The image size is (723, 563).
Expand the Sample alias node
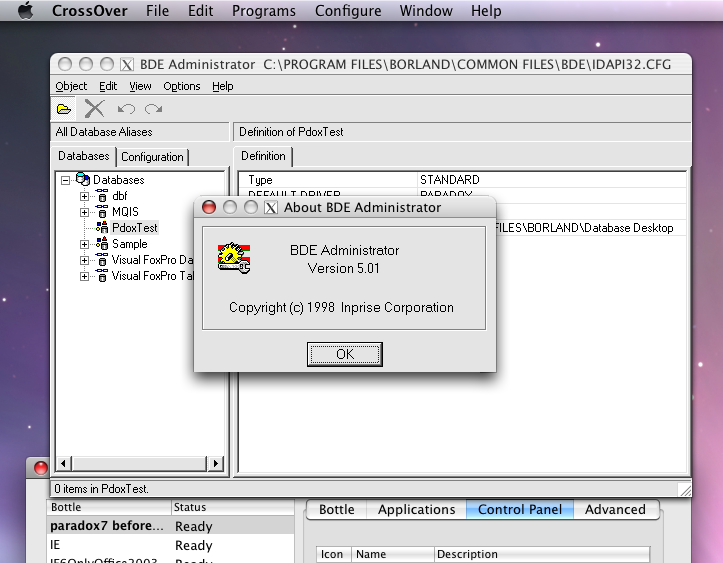[x=84, y=244]
